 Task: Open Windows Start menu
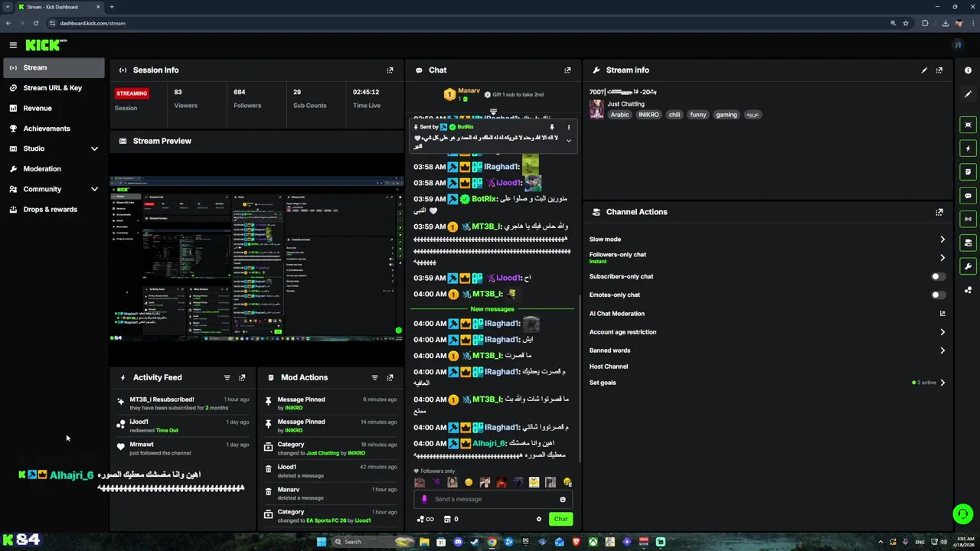[x=322, y=542]
